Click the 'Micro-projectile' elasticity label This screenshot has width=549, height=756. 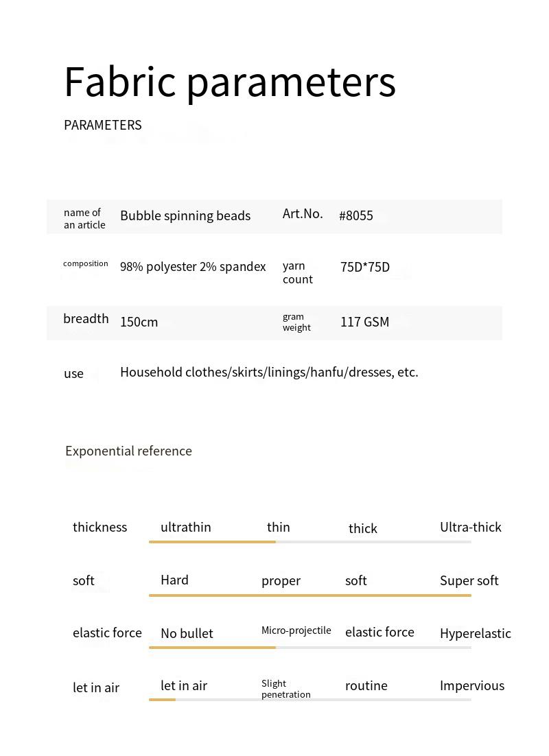click(x=296, y=630)
